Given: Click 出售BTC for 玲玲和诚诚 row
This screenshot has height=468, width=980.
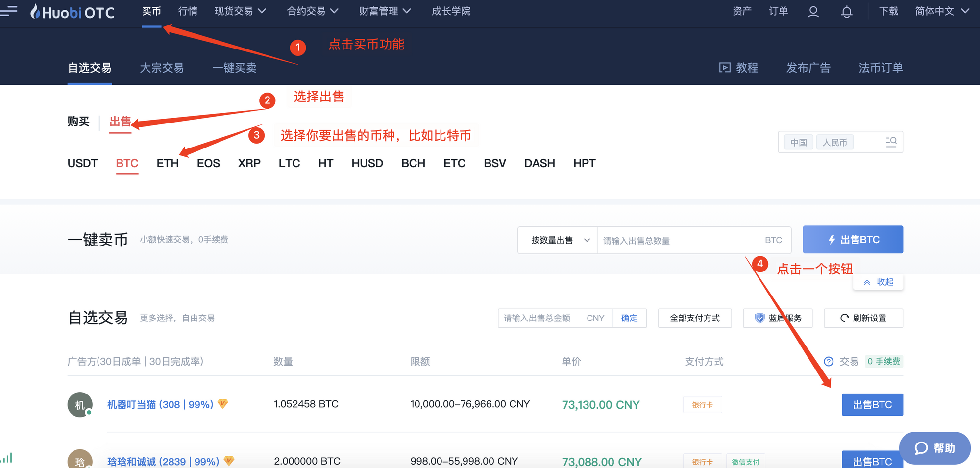Looking at the screenshot, I should tap(872, 460).
